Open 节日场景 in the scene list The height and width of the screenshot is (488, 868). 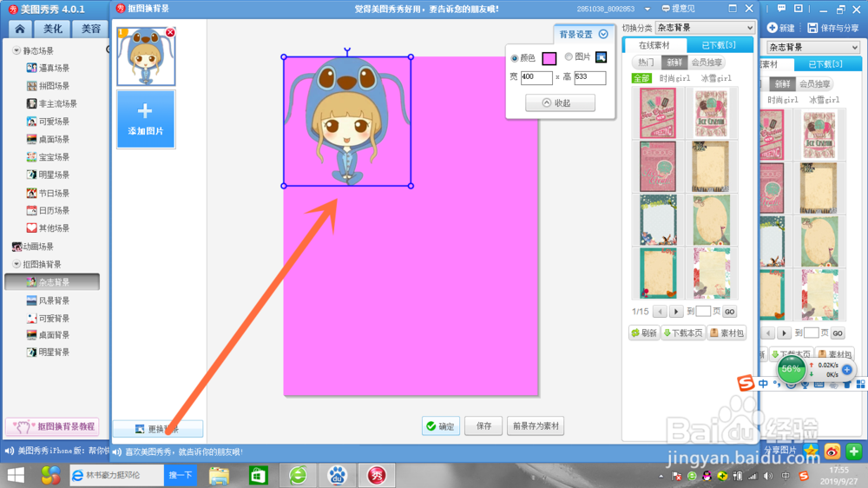click(48, 193)
